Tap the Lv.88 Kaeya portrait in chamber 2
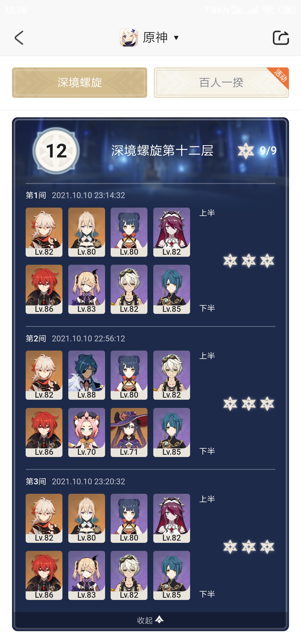The height and width of the screenshot is (644, 301). (87, 375)
